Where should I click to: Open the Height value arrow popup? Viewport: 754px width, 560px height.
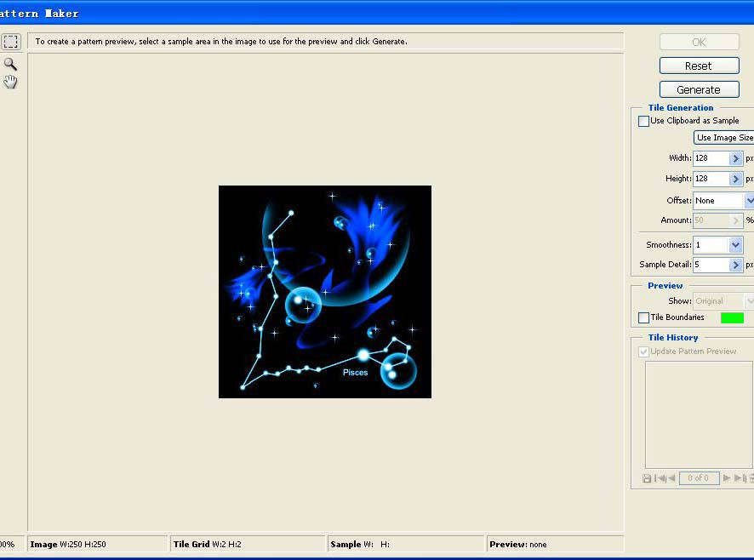coord(735,179)
